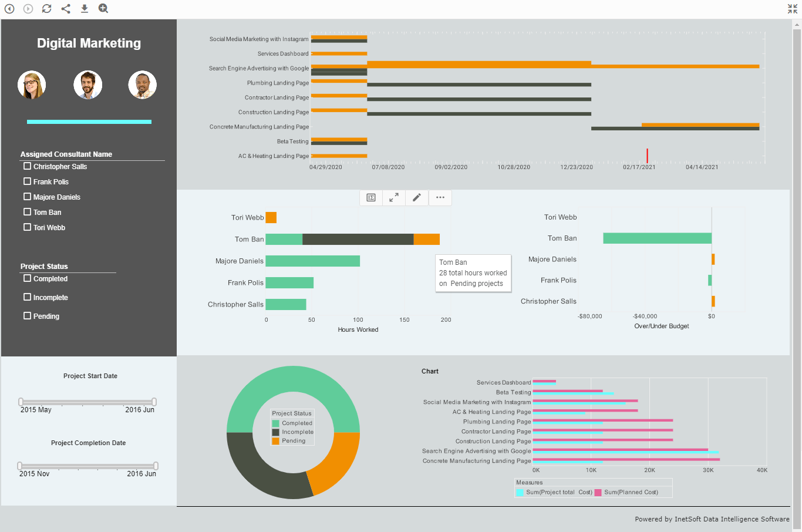The height and width of the screenshot is (532, 802).
Task: Click the Project Completion Date right slider handle
Action: point(156,466)
